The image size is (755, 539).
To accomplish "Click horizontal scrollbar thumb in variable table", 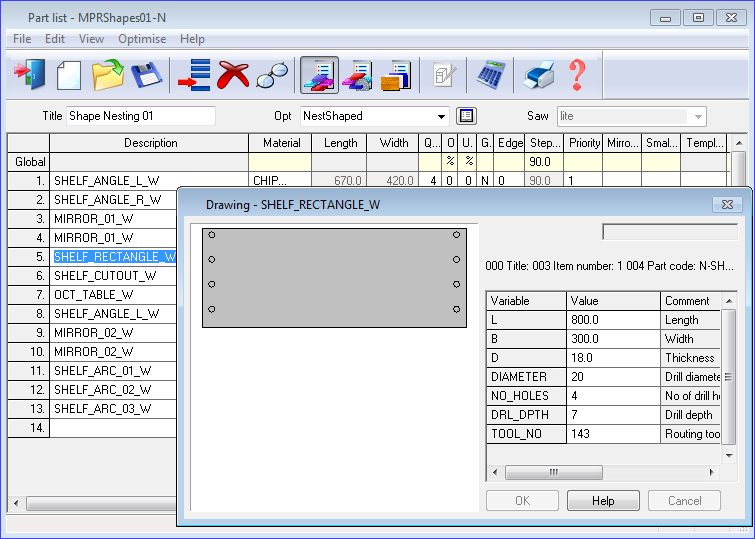I will [x=554, y=472].
